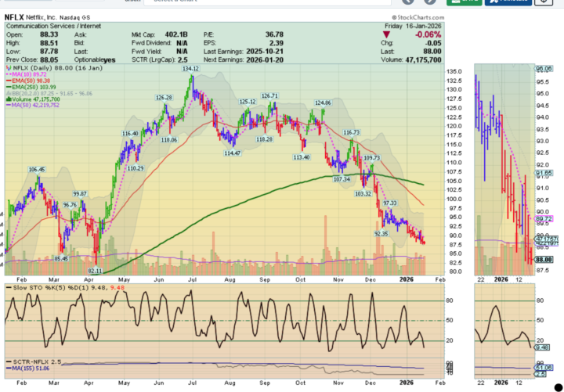
Task: Click the next chart arrow button
Action: pyautogui.click(x=430, y=2)
